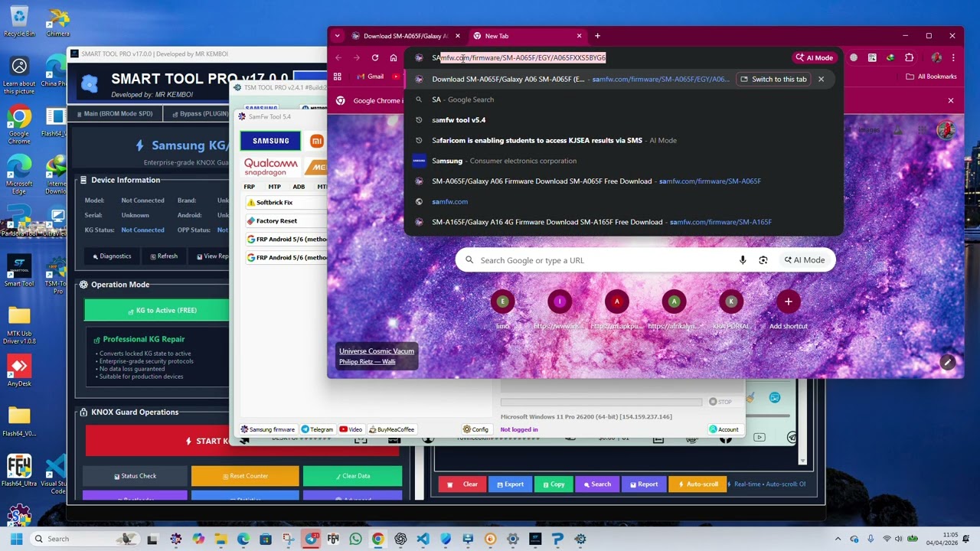Image resolution: width=980 pixels, height=551 pixels.
Task: Open Chrome three-dot menu
Action: 953,57
